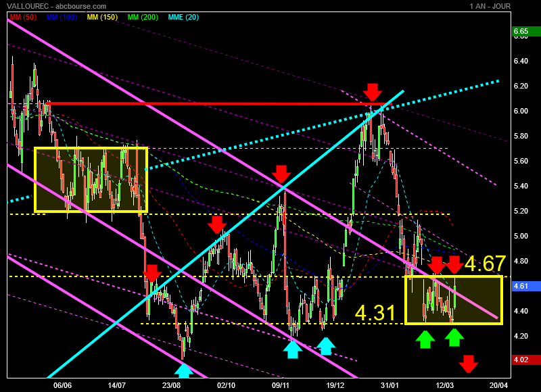Click the red 4.02 price tag

(526, 360)
